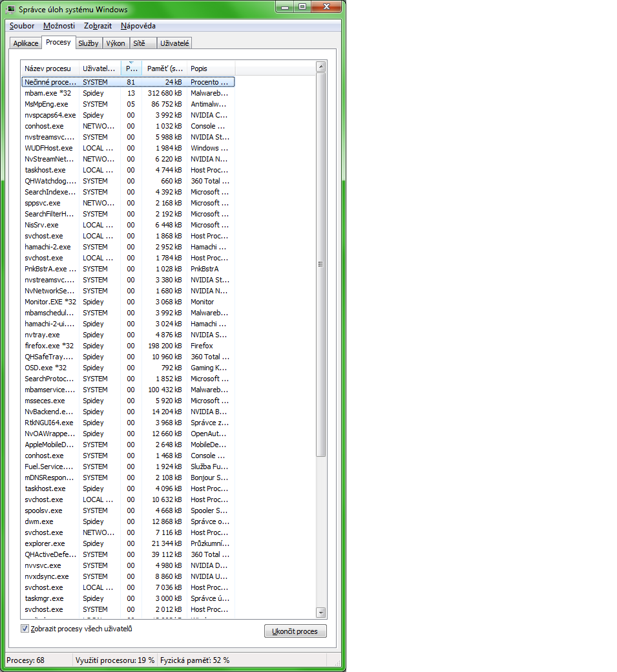Select the 'hamachi-2-ui...' process
Viewport: 617px width, 672px height.
tap(128, 324)
